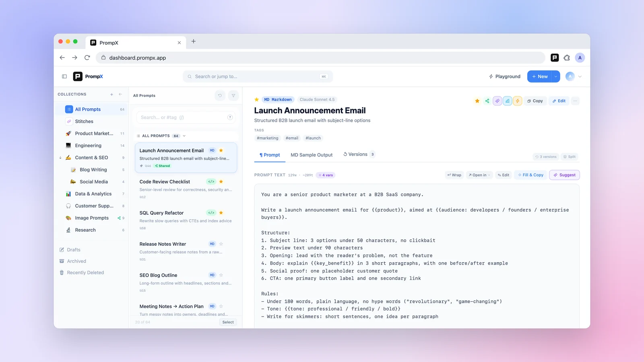Click the Suggest button

564,175
